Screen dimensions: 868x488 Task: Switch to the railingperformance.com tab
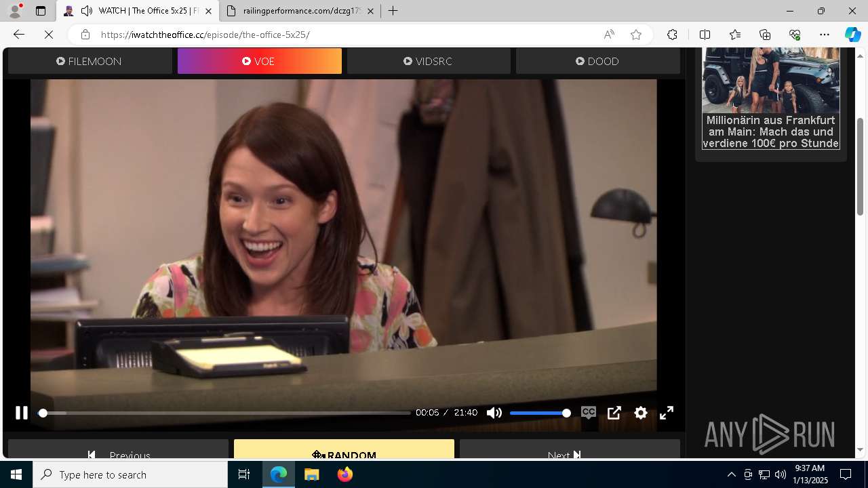tap(302, 11)
